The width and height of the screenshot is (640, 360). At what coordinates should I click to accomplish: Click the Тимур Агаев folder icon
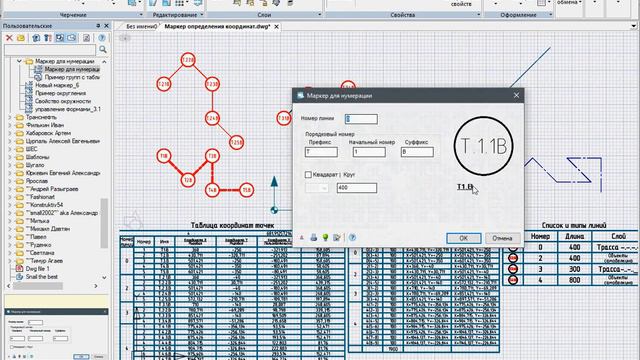click(x=19, y=261)
